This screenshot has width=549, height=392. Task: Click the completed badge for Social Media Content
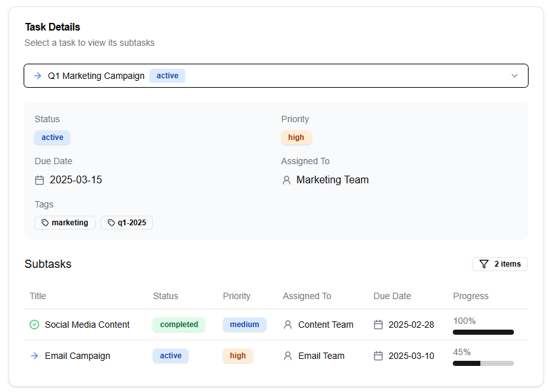tap(179, 325)
